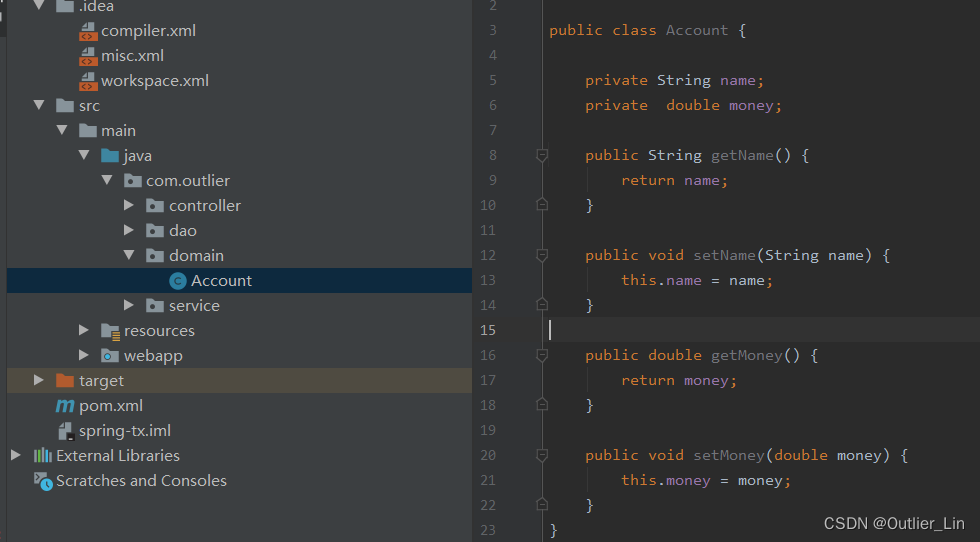Select the target folder row label
This screenshot has height=542, width=980.
101,381
